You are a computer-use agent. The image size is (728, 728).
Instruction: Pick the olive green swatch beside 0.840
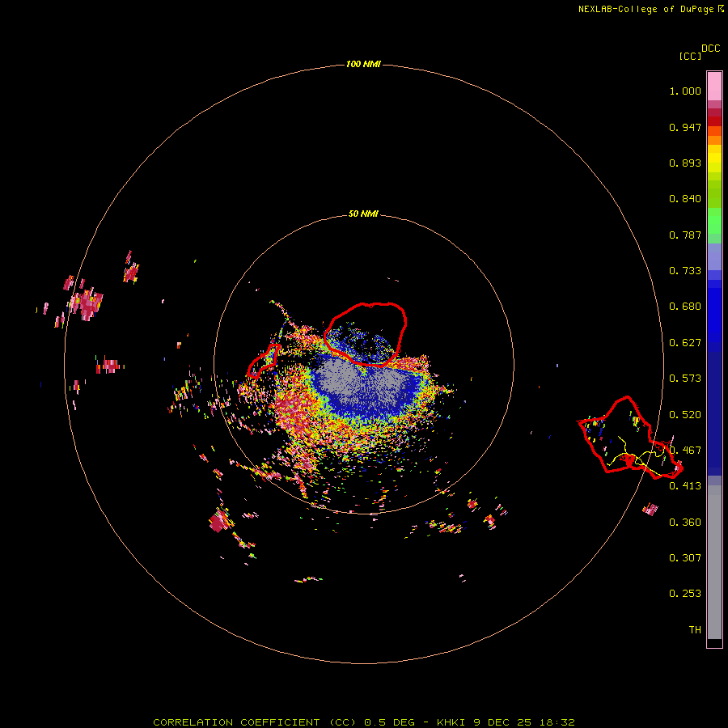714,194
